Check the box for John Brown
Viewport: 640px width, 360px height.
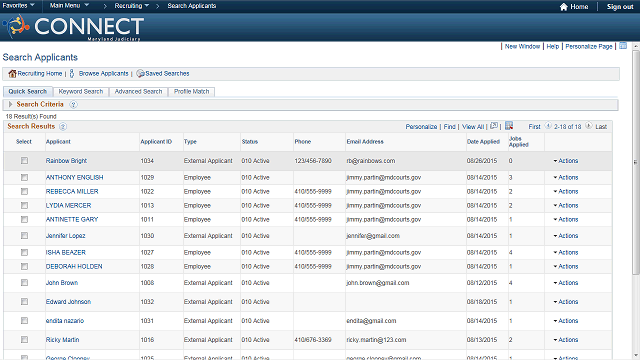click(x=24, y=282)
